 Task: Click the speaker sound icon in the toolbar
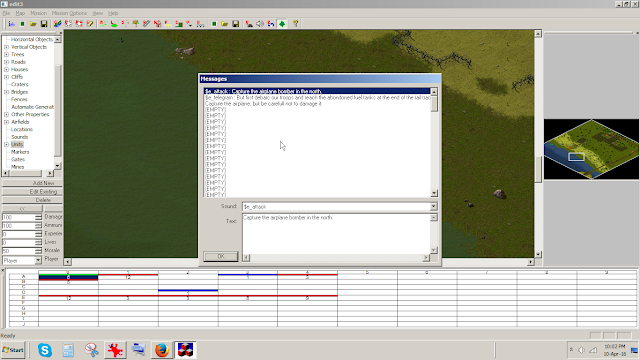260,24
